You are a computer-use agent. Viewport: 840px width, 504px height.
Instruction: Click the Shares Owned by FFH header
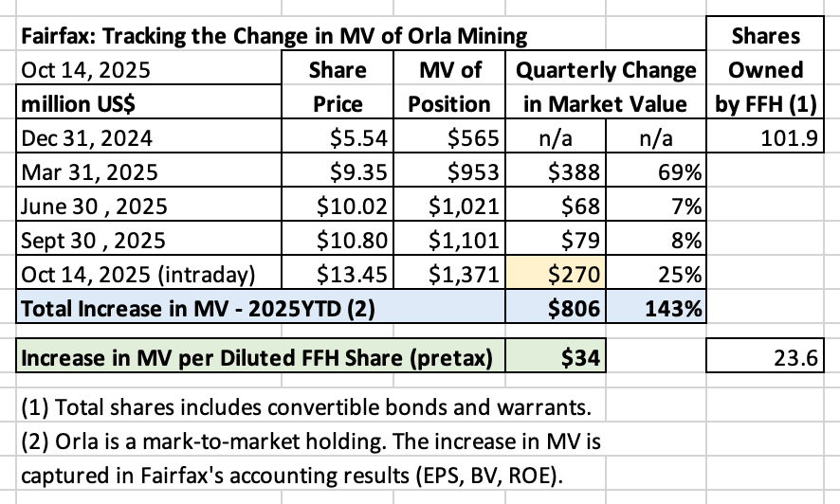click(x=765, y=69)
